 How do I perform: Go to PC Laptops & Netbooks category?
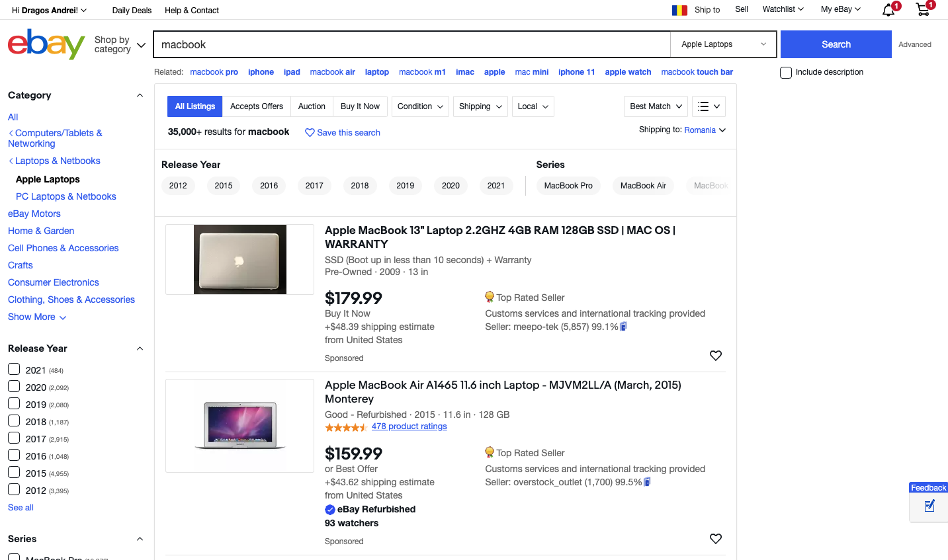point(66,196)
